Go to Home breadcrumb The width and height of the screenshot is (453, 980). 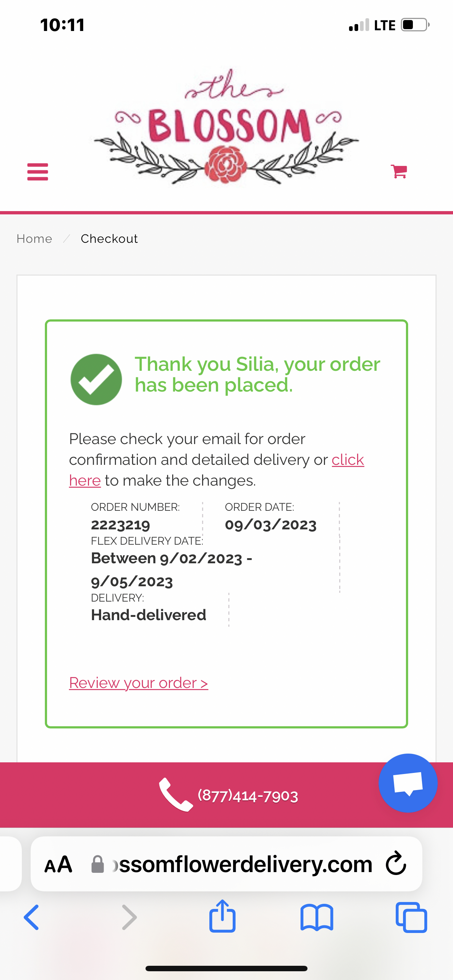coord(34,238)
